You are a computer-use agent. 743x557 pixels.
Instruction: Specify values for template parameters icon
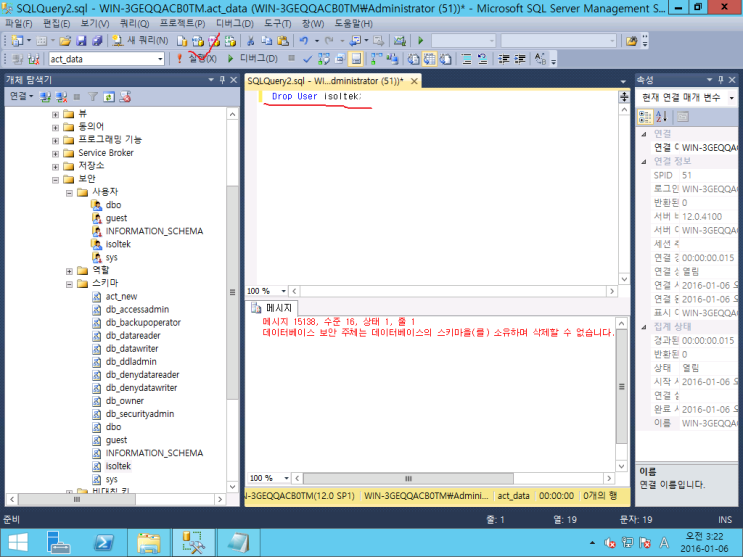[540, 59]
